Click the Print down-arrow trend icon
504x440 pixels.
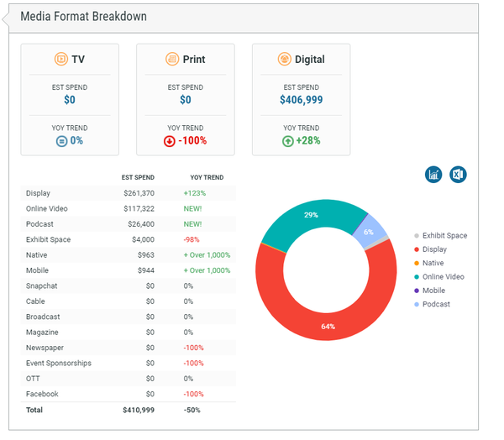tap(170, 141)
